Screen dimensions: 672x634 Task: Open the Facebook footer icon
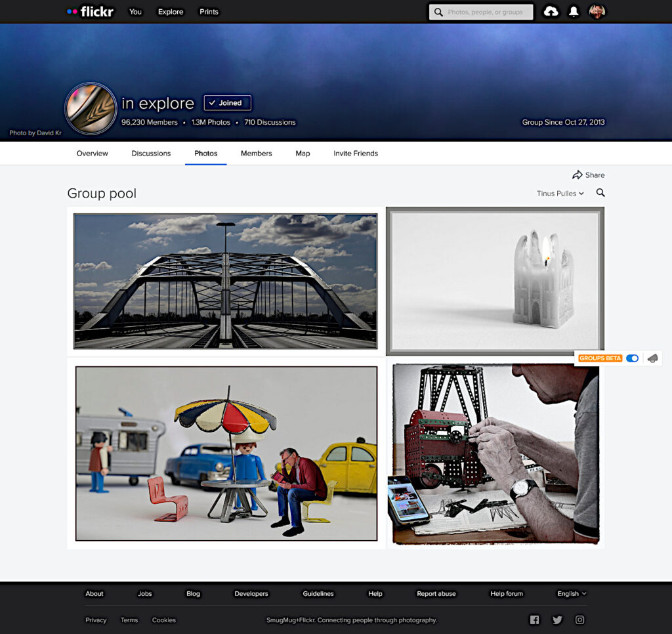tap(534, 620)
